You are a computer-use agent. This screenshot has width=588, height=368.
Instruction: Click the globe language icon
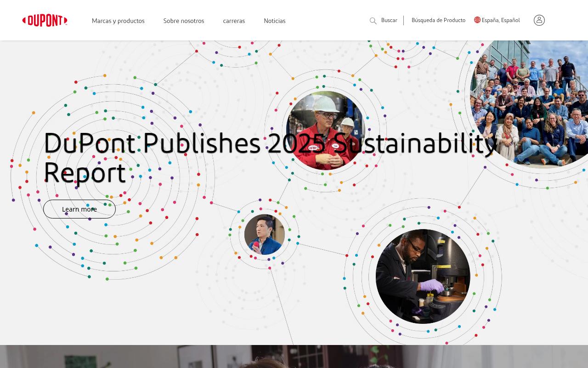477,20
